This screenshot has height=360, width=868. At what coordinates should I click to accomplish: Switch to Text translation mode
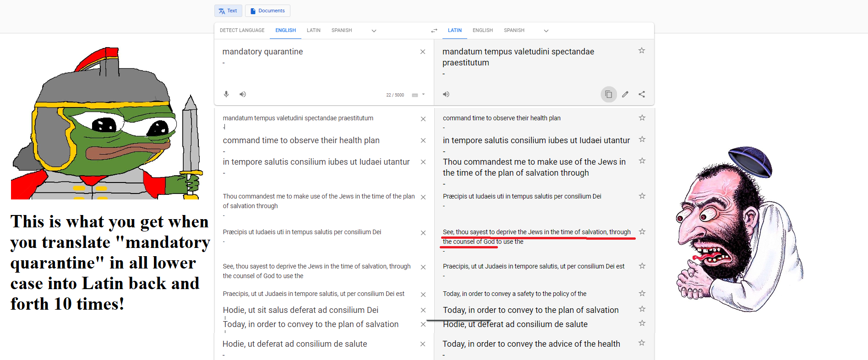228,11
